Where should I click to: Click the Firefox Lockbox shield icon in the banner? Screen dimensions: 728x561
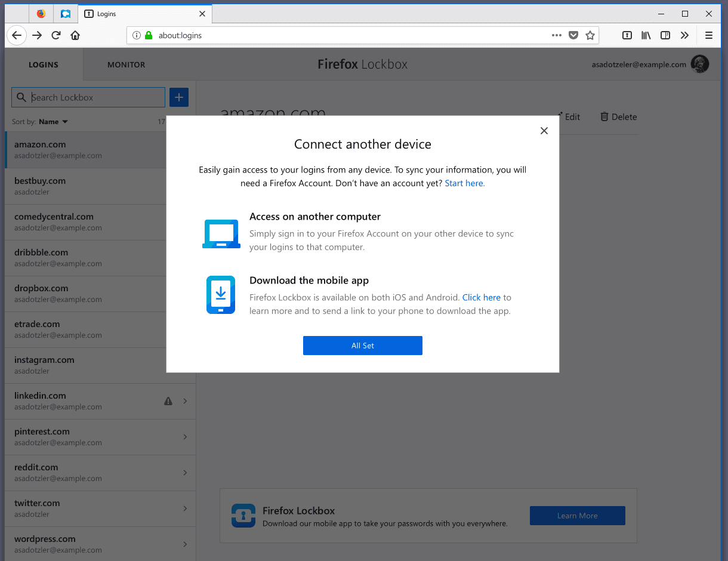tap(243, 514)
